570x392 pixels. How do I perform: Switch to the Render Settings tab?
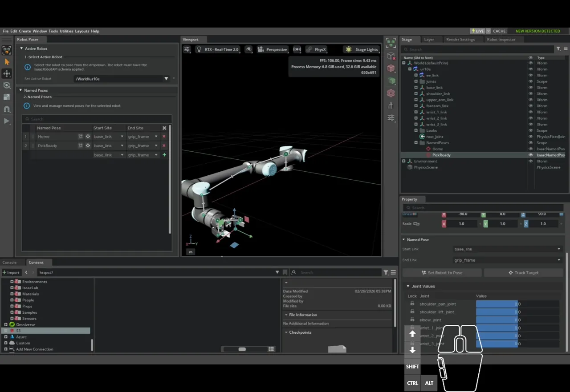(460, 39)
